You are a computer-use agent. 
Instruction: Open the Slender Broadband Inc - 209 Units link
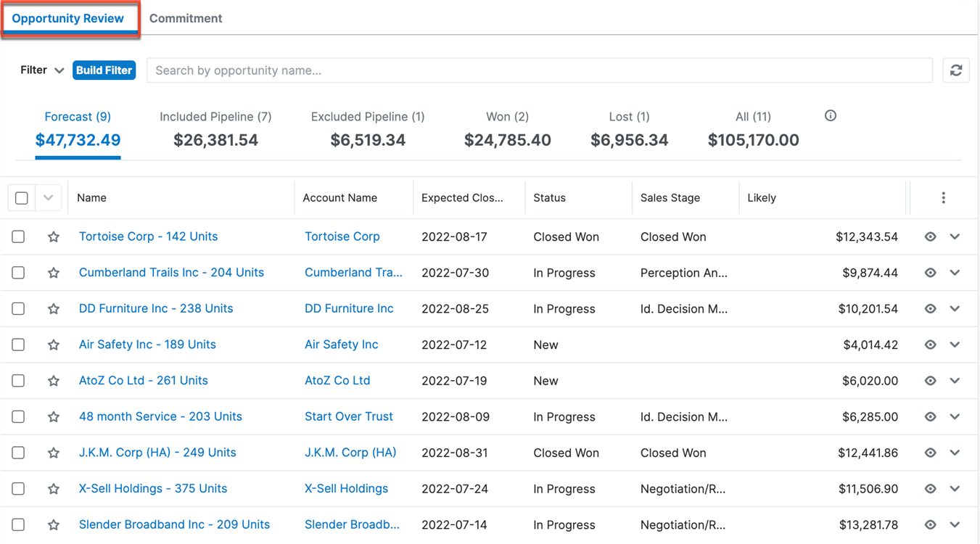(x=174, y=524)
